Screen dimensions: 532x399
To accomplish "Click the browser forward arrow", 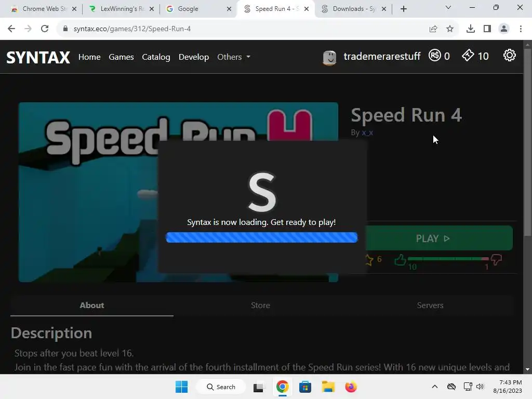I will [28, 29].
